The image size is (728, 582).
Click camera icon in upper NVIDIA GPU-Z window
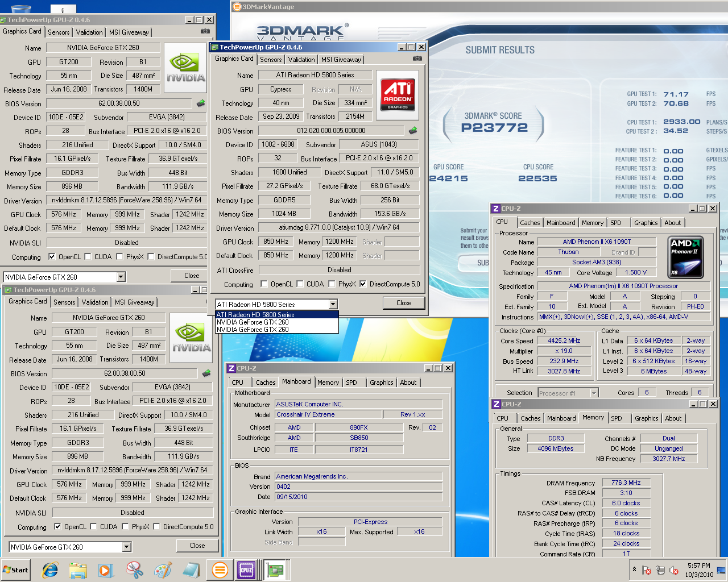(205, 31)
